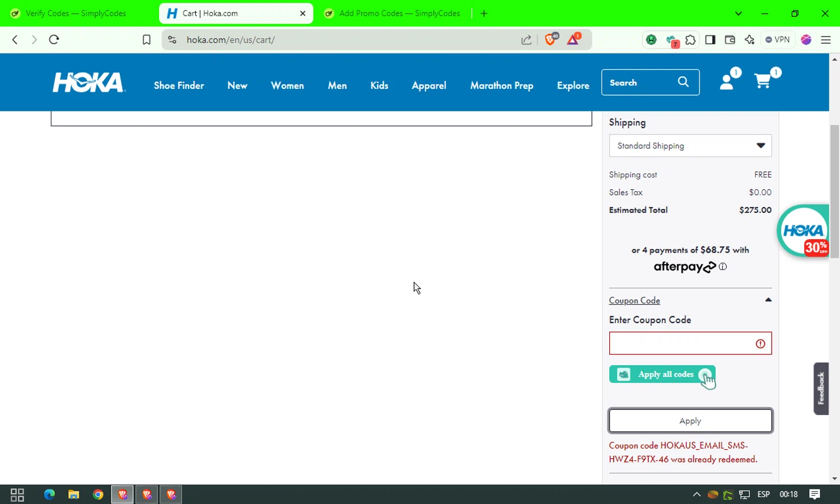Image resolution: width=840 pixels, height=504 pixels.
Task: Open the browser tab search chevron
Action: pos(739,13)
